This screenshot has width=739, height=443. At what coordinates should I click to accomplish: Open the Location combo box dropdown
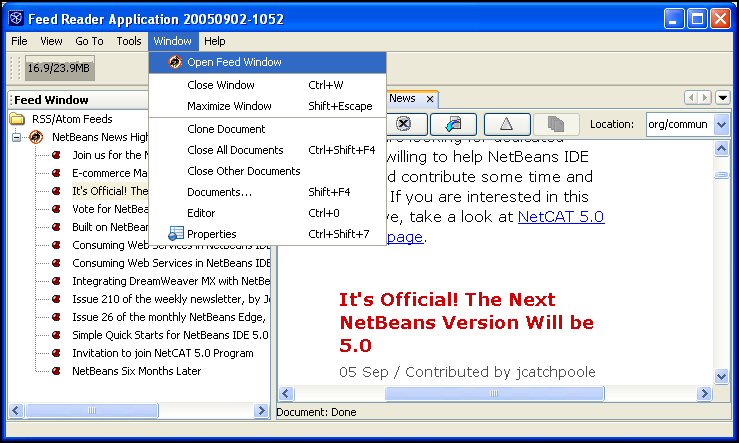pos(722,124)
